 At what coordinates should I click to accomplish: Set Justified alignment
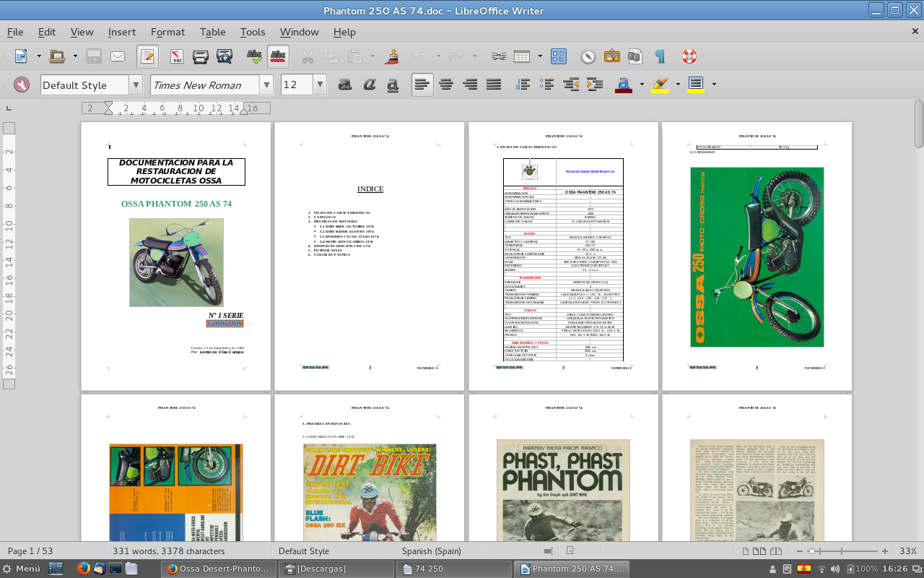click(x=494, y=85)
